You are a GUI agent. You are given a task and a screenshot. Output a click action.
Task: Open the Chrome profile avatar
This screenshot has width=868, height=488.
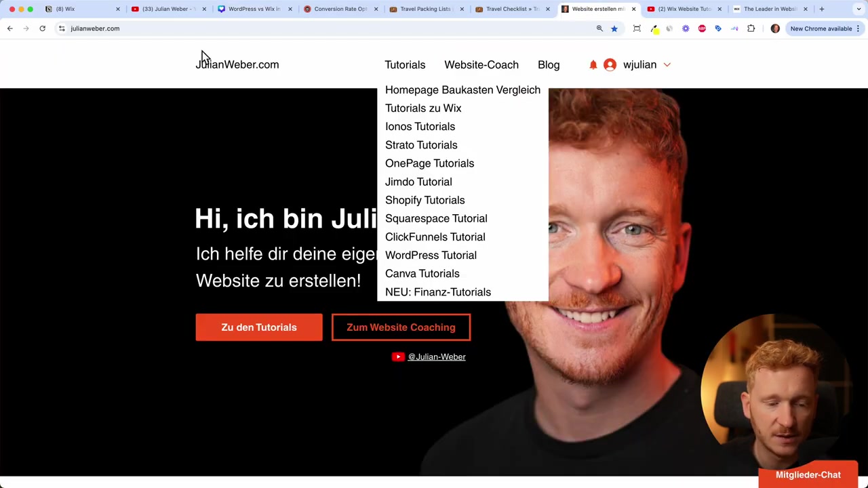point(775,28)
